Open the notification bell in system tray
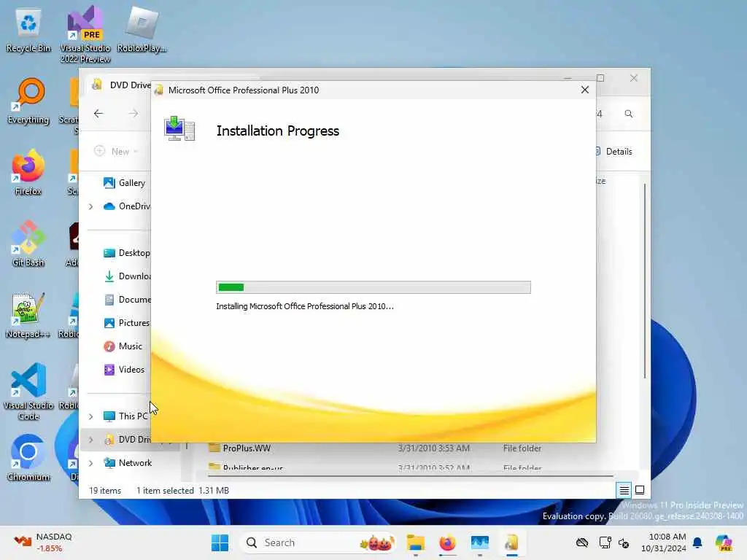Viewport: 747px width, 560px height. point(697,542)
